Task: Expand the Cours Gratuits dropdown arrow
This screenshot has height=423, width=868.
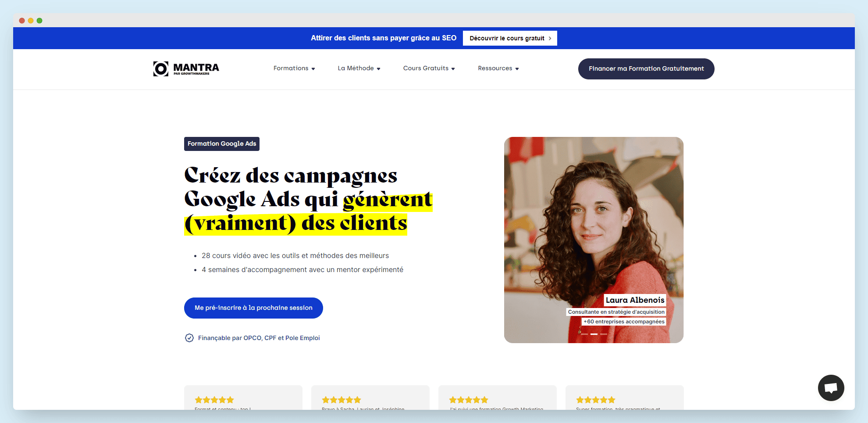Action: pos(453,69)
